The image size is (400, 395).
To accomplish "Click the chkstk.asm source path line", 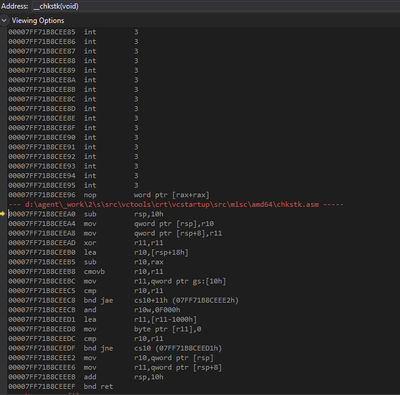I will (x=176, y=204).
